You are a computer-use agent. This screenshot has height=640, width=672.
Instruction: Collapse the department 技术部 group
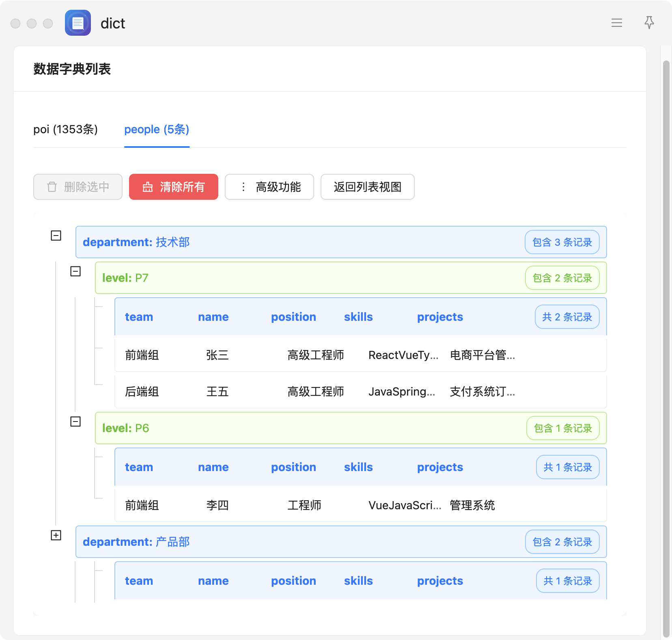point(56,236)
